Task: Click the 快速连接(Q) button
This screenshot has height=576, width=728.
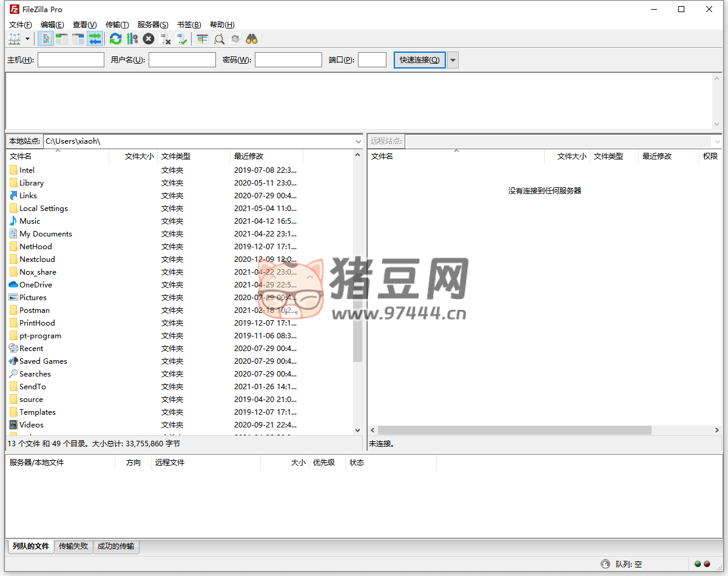Action: click(x=420, y=60)
